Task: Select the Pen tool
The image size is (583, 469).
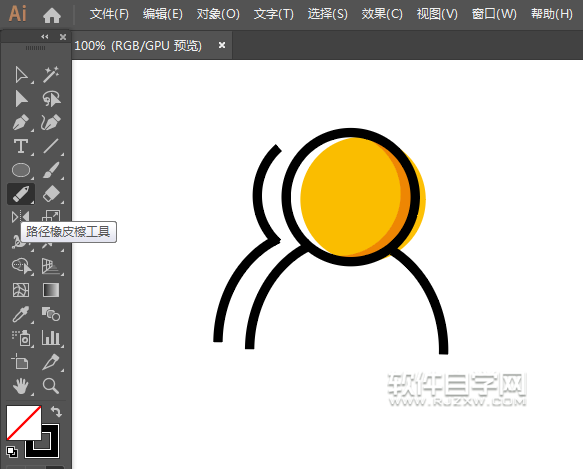Action: [x=21, y=122]
